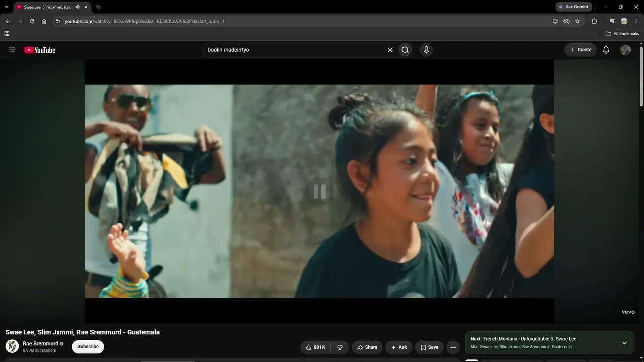Click the address bar URL
The height and width of the screenshot is (362, 644).
tap(145, 21)
